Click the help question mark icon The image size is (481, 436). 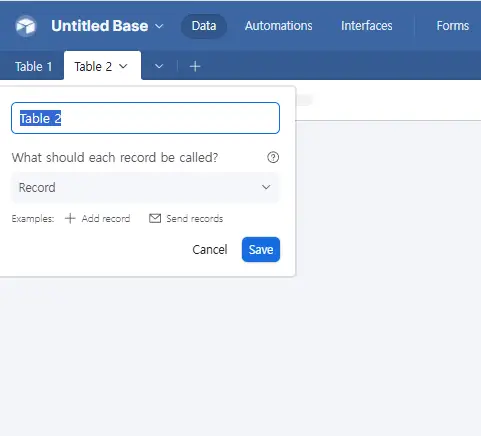pos(273,157)
